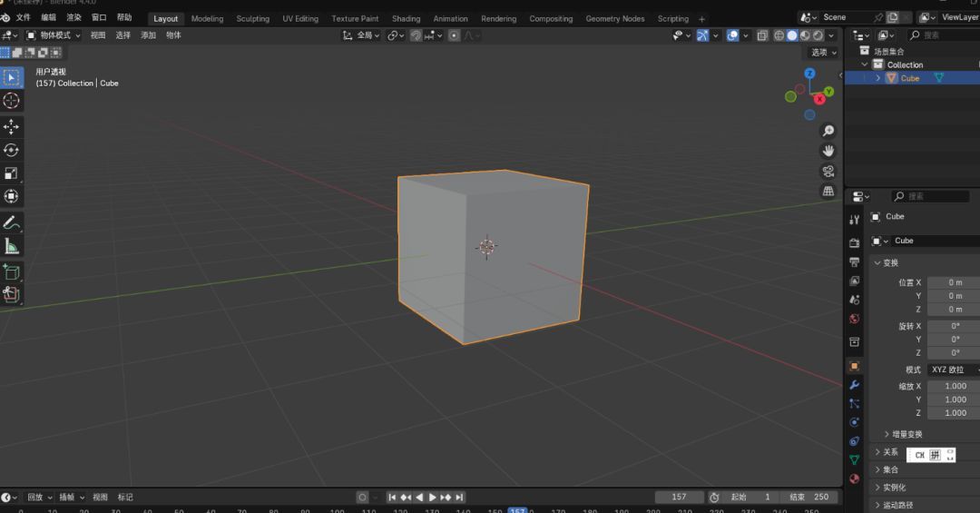The height and width of the screenshot is (513, 980).
Task: Activate the Scale tool
Action: (x=12, y=173)
